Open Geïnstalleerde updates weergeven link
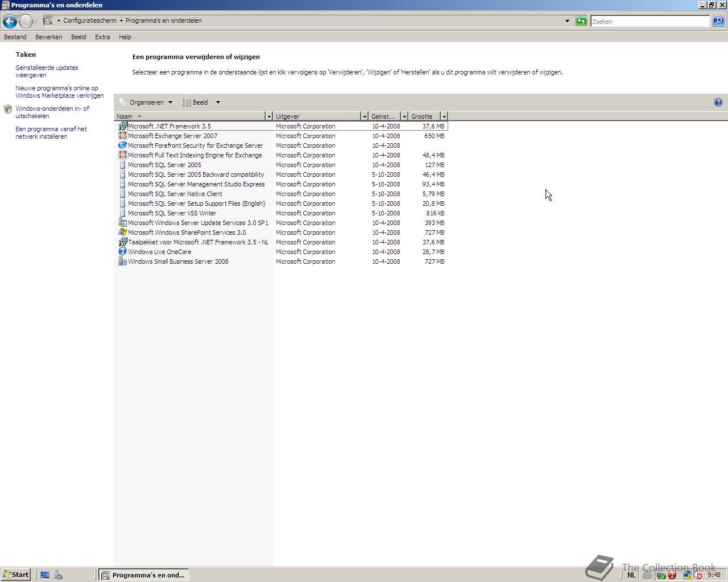Image resolution: width=728 pixels, height=582 pixels. [47, 71]
